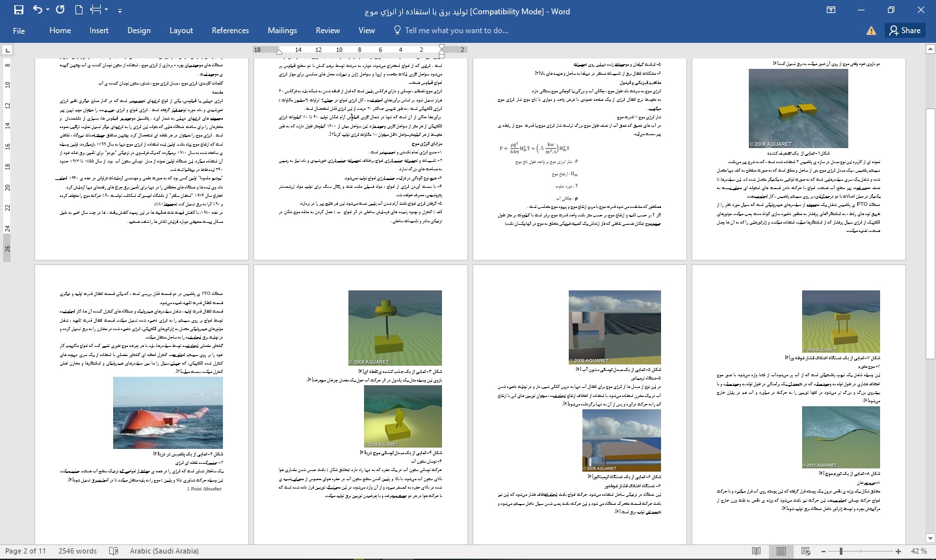
Task: Undo the last action
Action: [37, 10]
